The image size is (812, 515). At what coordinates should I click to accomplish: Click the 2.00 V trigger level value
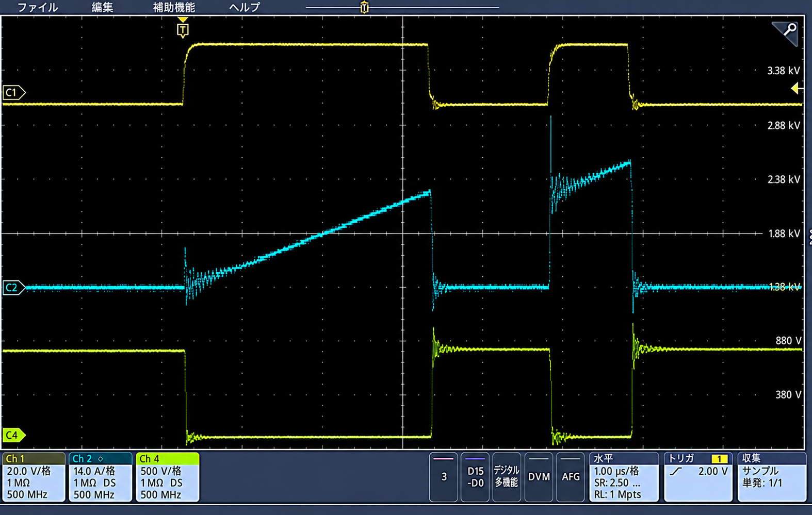[x=713, y=471]
